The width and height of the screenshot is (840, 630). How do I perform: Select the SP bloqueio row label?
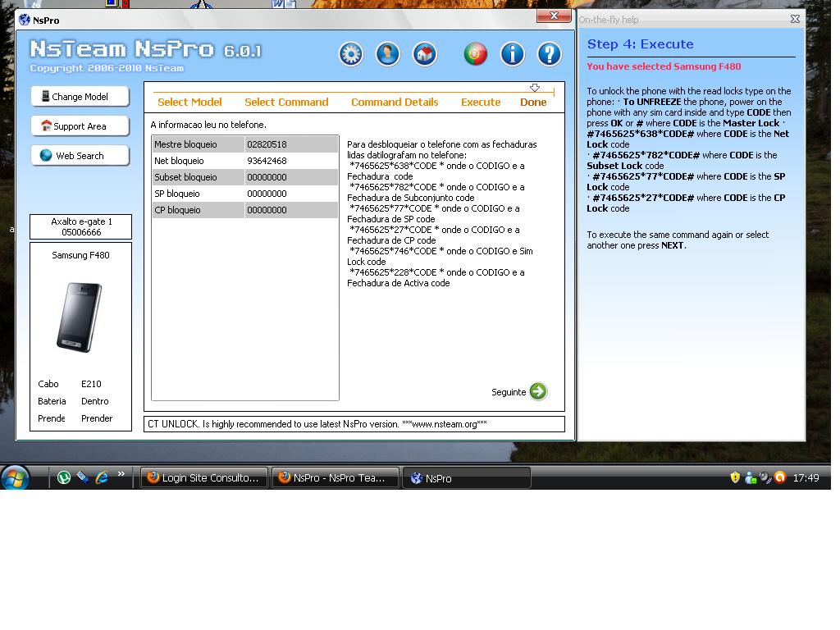pyautogui.click(x=177, y=194)
